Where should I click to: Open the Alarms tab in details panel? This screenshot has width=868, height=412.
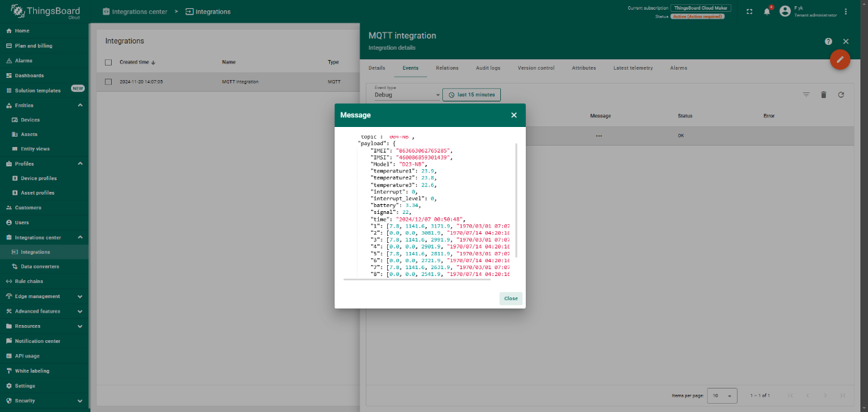tap(678, 68)
